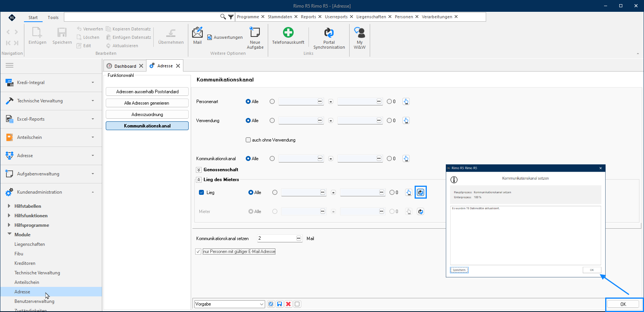Expand Kredi-Integral sidebar group

tap(51, 83)
